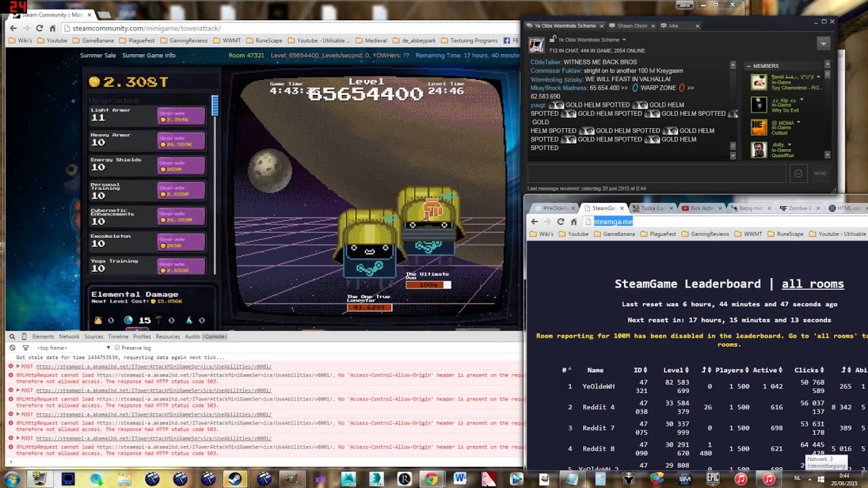Switch to the Shawn Olson chat tab
This screenshot has width=868, height=488.
tap(631, 26)
